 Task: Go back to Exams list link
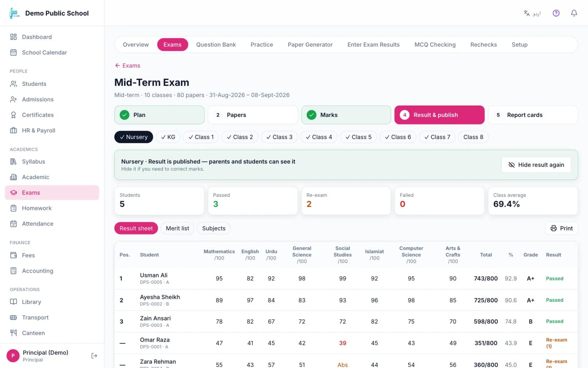128,66
